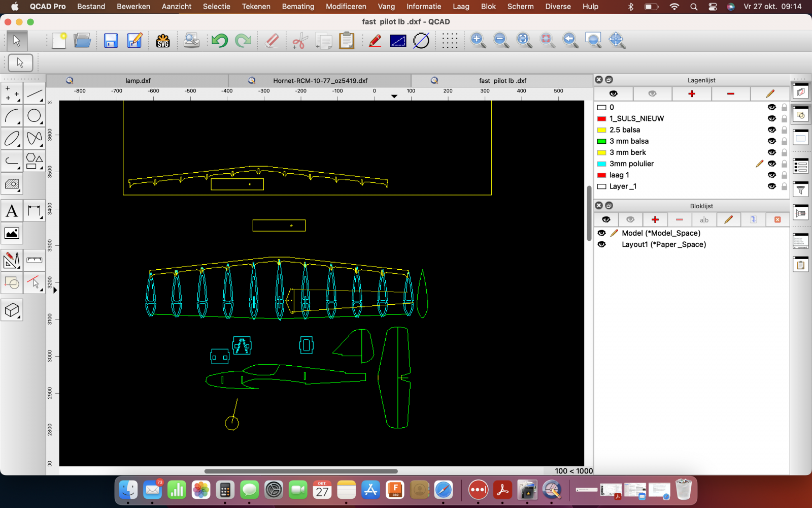
Task: Cut selection with scissors icon
Action: pyautogui.click(x=300, y=40)
